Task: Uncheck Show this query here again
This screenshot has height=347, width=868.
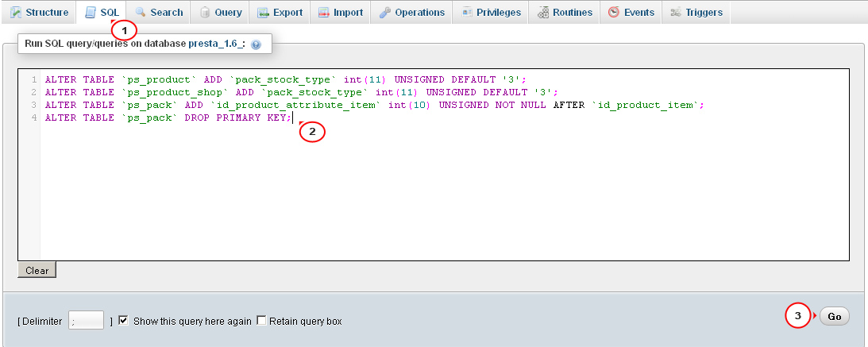Action: (x=123, y=321)
